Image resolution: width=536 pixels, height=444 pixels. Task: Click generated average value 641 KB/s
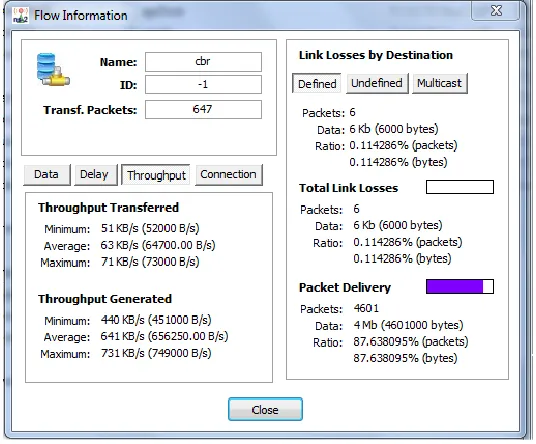click(x=164, y=336)
